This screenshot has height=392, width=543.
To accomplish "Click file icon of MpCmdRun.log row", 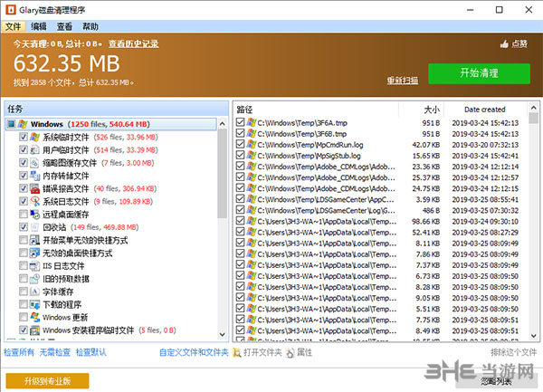I will (x=252, y=144).
